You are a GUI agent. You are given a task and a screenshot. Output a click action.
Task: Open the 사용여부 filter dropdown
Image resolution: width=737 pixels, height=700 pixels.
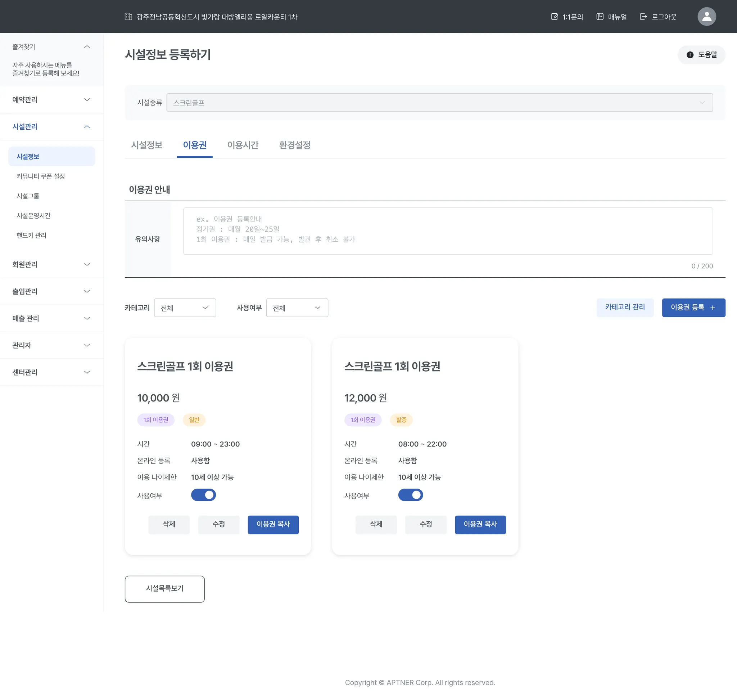coord(297,308)
